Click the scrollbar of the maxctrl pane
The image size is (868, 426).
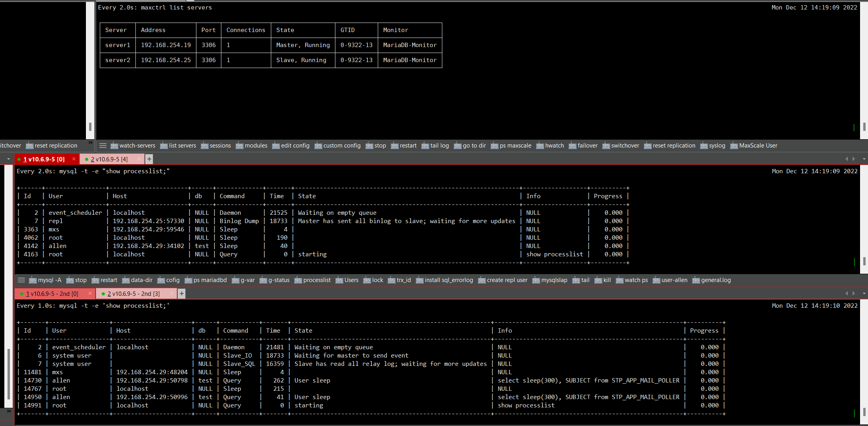point(864,127)
